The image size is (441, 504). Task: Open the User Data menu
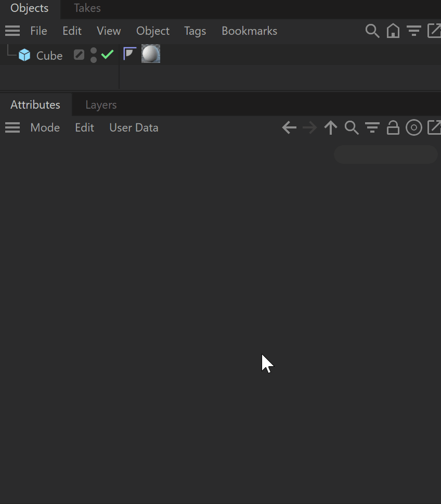[134, 127]
